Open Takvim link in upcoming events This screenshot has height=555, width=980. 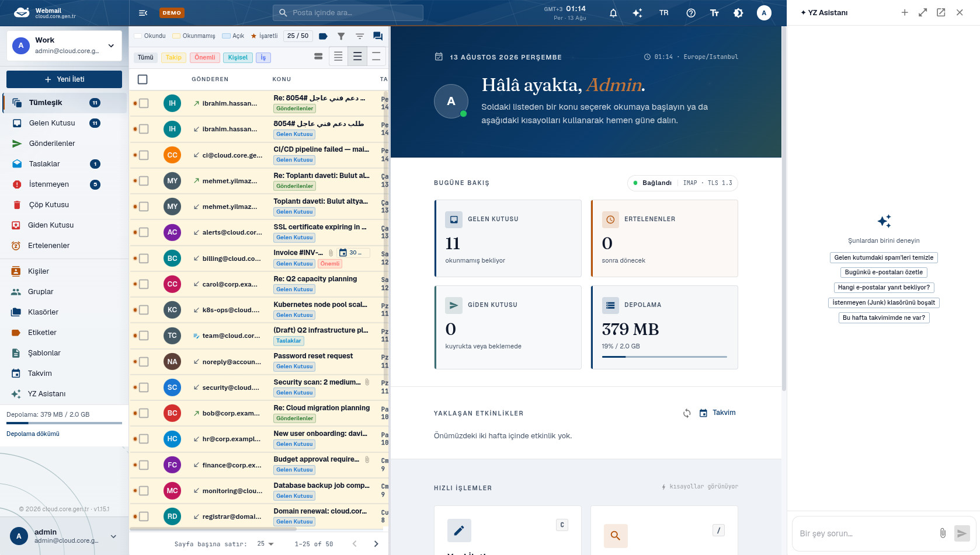coord(718,413)
